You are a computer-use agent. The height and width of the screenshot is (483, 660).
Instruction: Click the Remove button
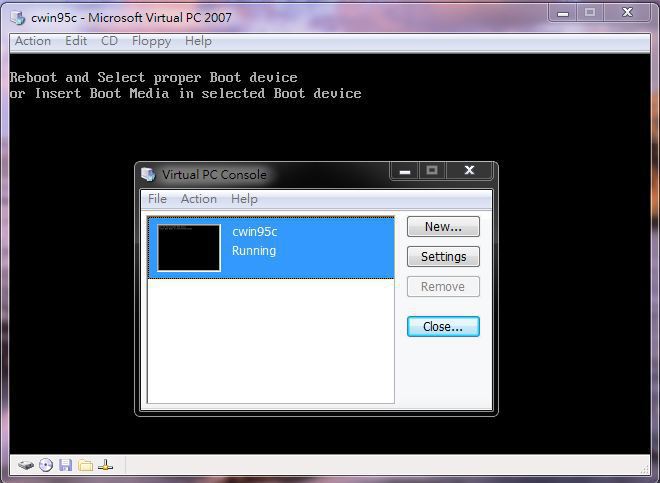click(443, 287)
